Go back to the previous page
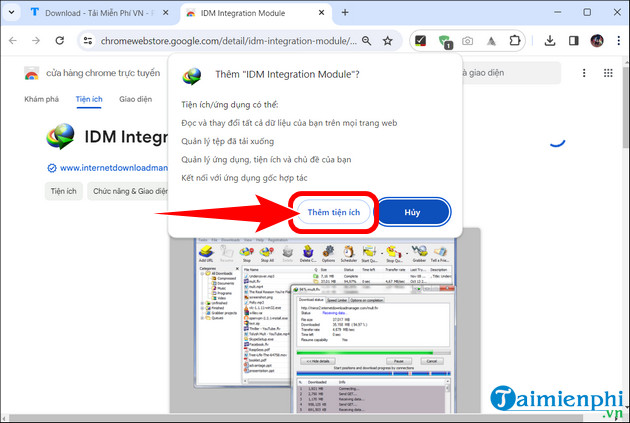Viewport: 630px width, 423px height. coord(13,41)
